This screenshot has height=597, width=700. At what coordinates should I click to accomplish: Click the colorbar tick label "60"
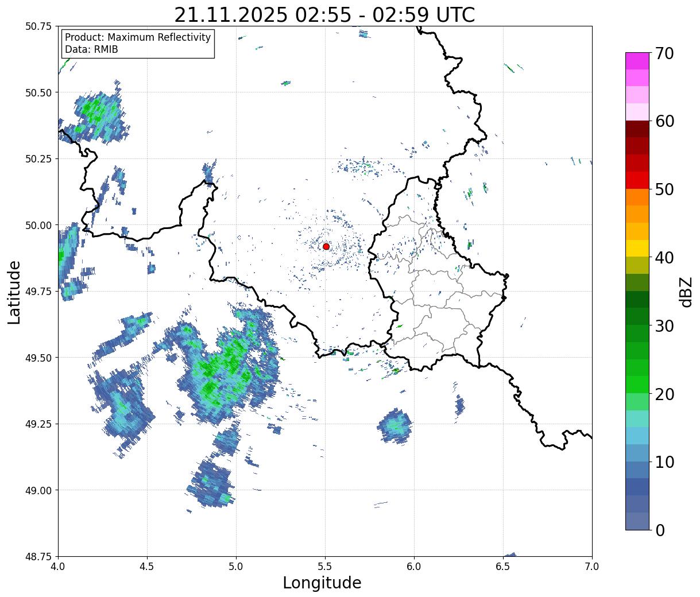pyautogui.click(x=664, y=121)
